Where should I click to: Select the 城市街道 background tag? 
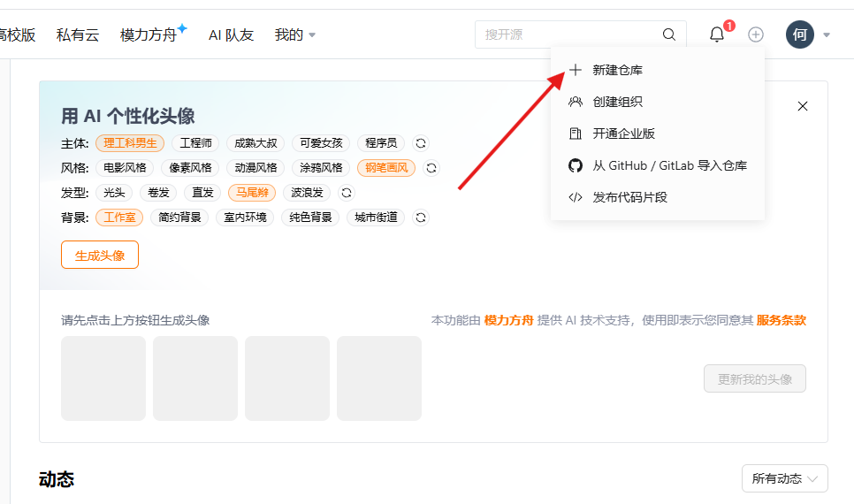375,218
